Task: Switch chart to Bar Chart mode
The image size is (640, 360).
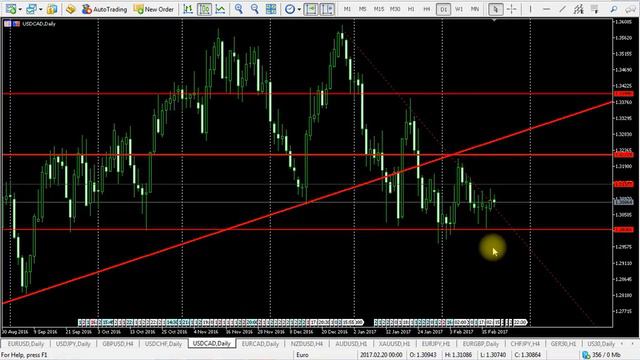Action: coord(188,9)
